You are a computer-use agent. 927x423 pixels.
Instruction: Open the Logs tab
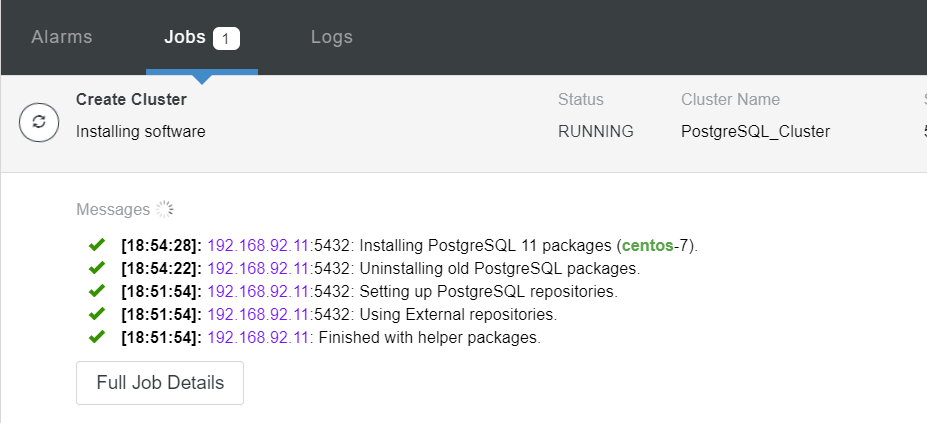click(331, 38)
